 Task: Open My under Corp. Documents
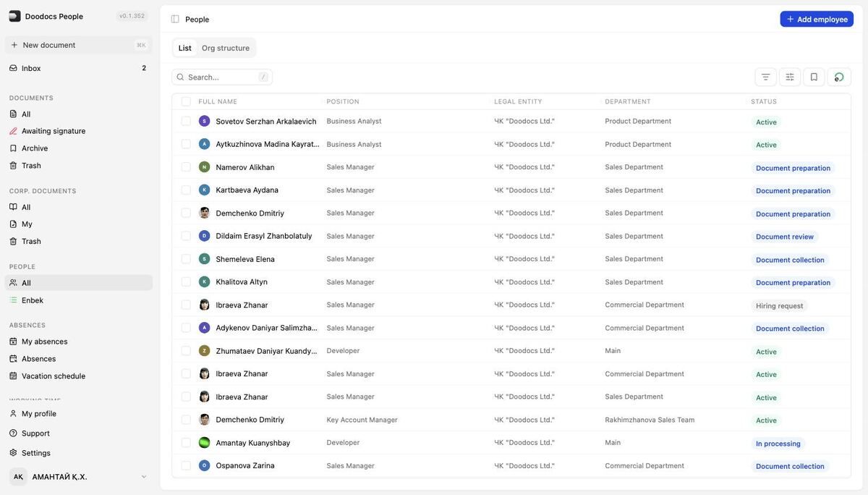[79, 224]
